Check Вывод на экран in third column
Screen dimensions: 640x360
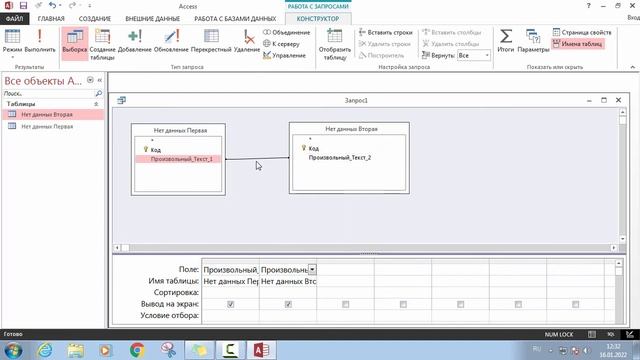346,304
